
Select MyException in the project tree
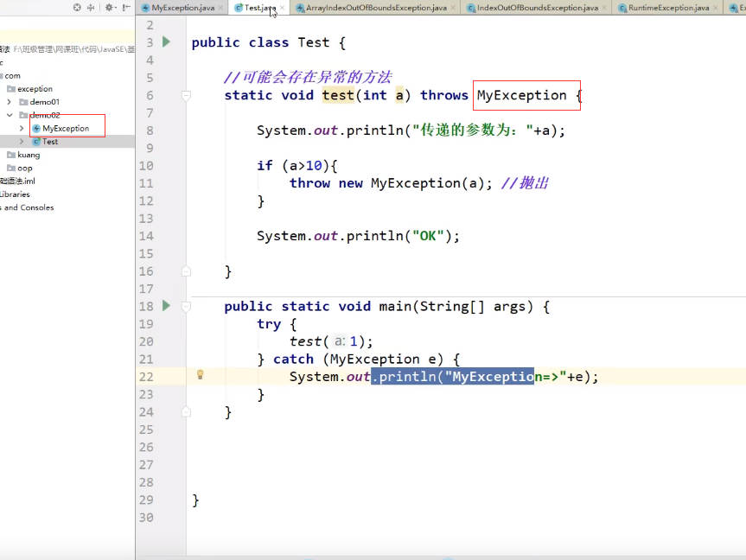pos(66,129)
